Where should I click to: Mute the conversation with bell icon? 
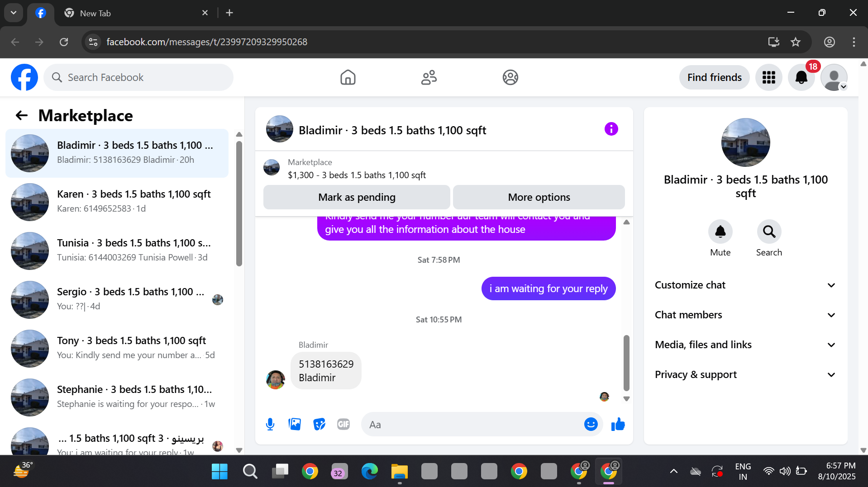point(720,232)
